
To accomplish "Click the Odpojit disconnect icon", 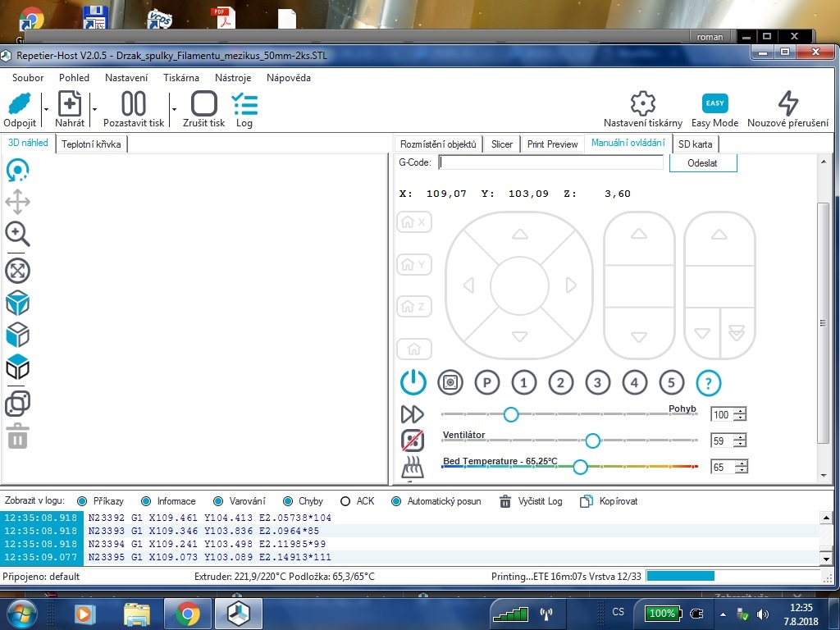I will click(20, 104).
